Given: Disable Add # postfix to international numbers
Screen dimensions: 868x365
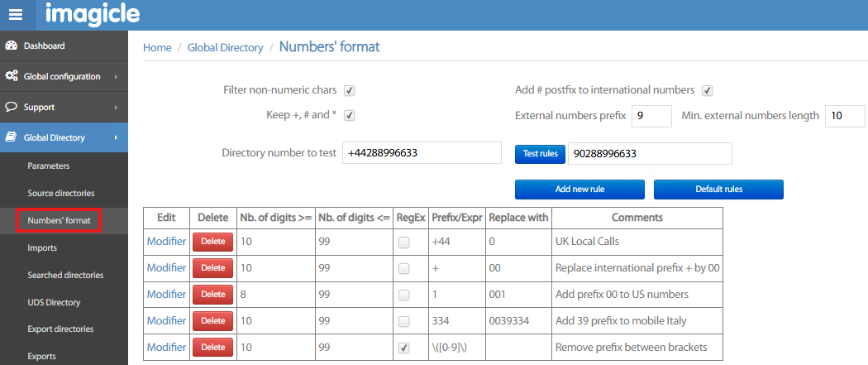Looking at the screenshot, I should click(707, 90).
